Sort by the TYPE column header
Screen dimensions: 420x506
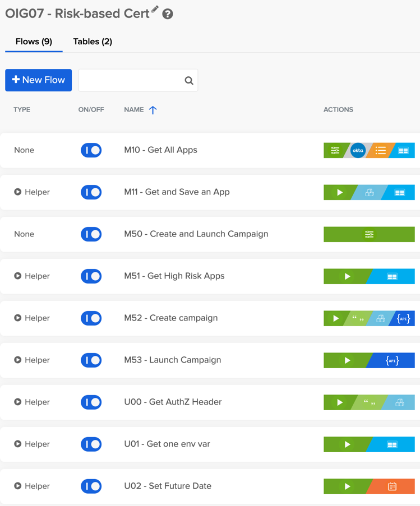(22, 110)
